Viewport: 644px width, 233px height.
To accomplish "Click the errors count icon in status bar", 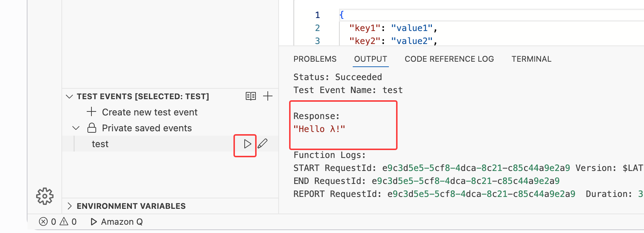I will [x=43, y=221].
